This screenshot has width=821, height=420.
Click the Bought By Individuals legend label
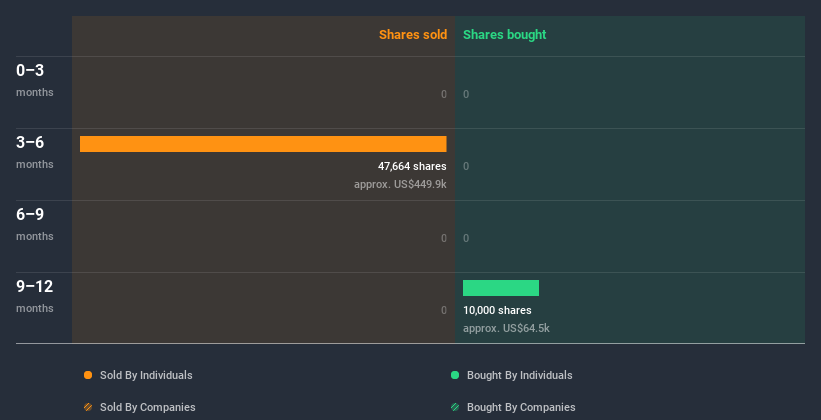click(519, 375)
